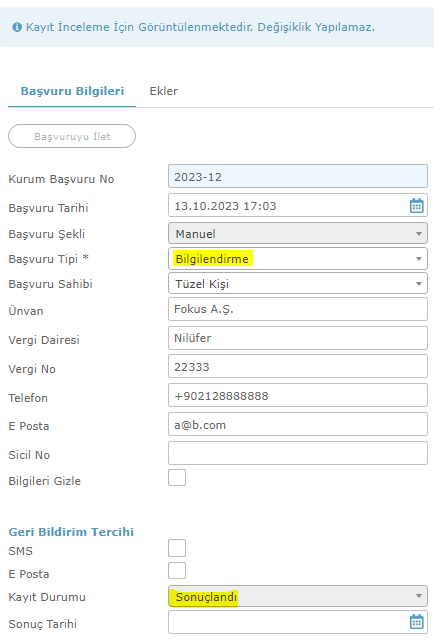Open the Kayıt Durumu dropdown
The image size is (434, 641).
point(298,596)
